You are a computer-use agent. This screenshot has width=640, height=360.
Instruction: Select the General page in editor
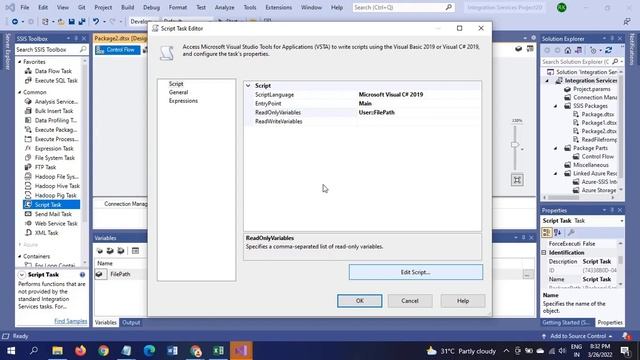[x=178, y=92]
